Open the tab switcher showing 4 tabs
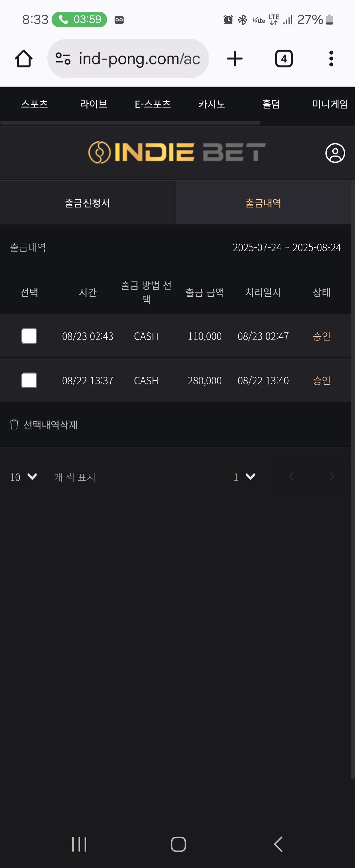Viewport: 355px width, 868px height. tap(284, 59)
